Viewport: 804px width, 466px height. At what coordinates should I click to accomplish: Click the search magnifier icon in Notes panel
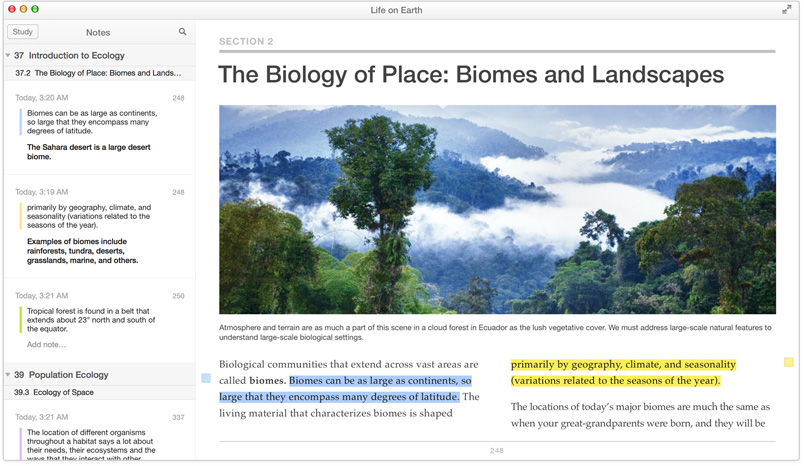pos(182,32)
